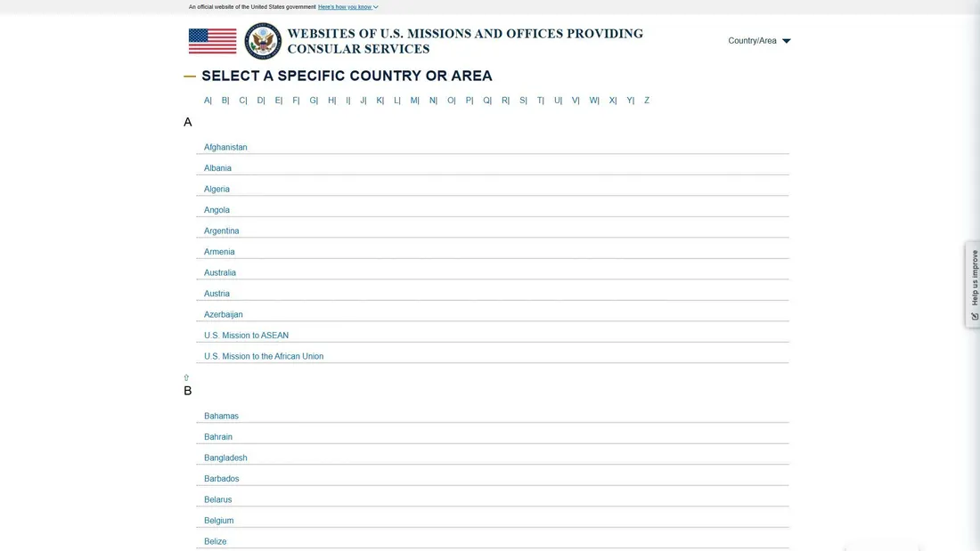Open the Bahrain country link

point(218,437)
